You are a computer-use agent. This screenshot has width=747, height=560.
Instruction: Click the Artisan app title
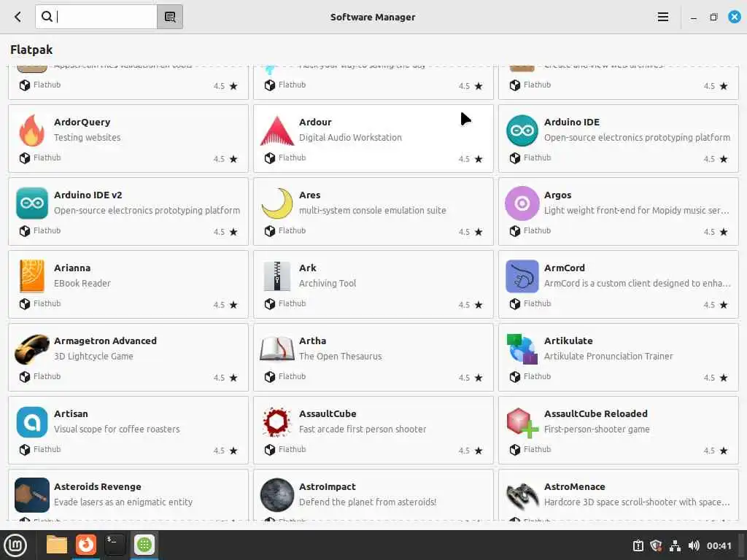click(71, 413)
